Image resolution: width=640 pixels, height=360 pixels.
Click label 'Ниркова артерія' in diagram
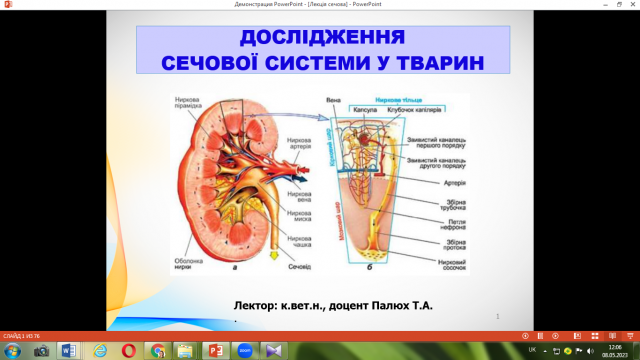click(299, 143)
